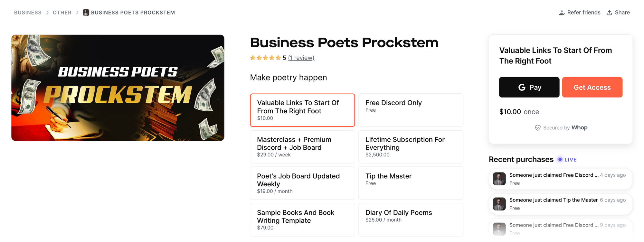Choose the Tip the Master option

(411, 183)
